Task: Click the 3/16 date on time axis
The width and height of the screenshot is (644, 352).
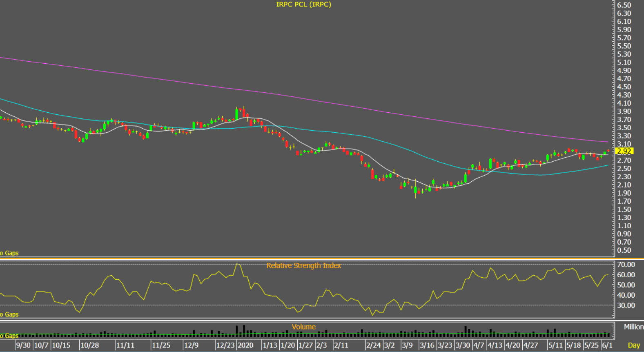Action: tap(427, 345)
